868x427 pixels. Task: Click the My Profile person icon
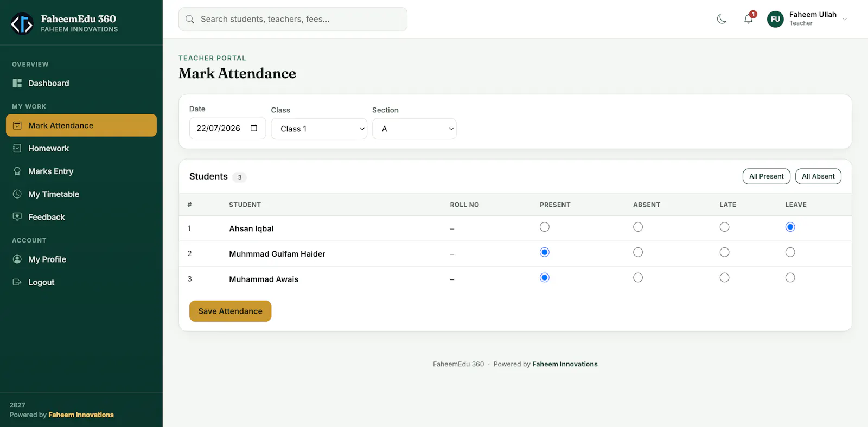(17, 259)
